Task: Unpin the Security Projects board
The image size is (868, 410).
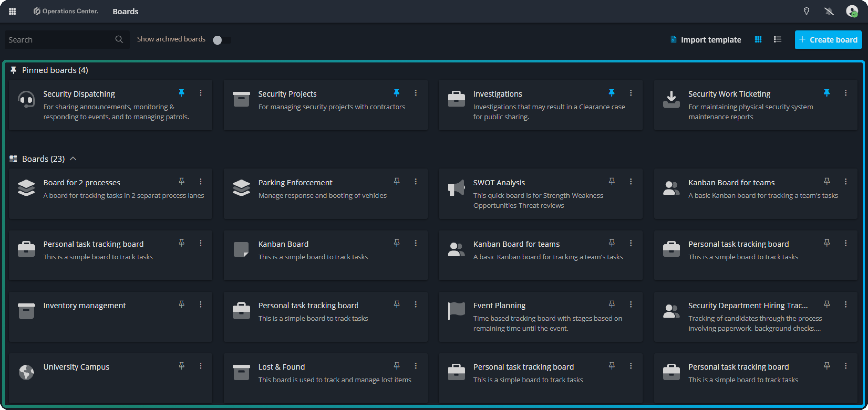Action: click(397, 93)
